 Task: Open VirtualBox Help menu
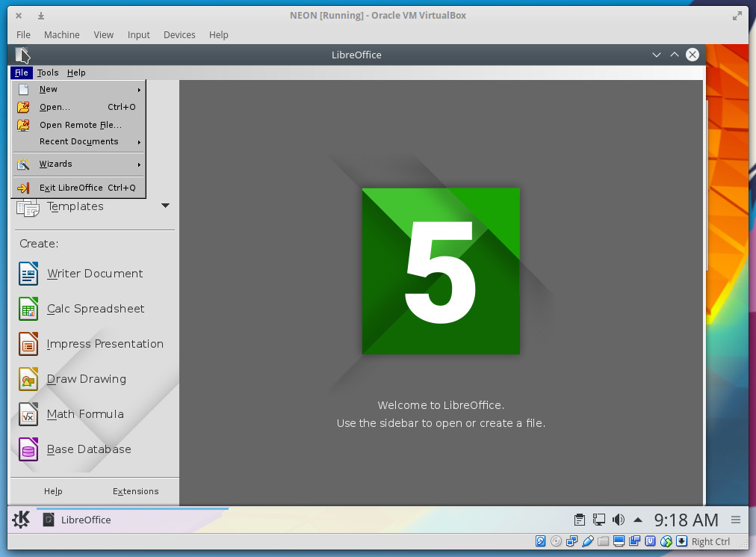click(218, 34)
